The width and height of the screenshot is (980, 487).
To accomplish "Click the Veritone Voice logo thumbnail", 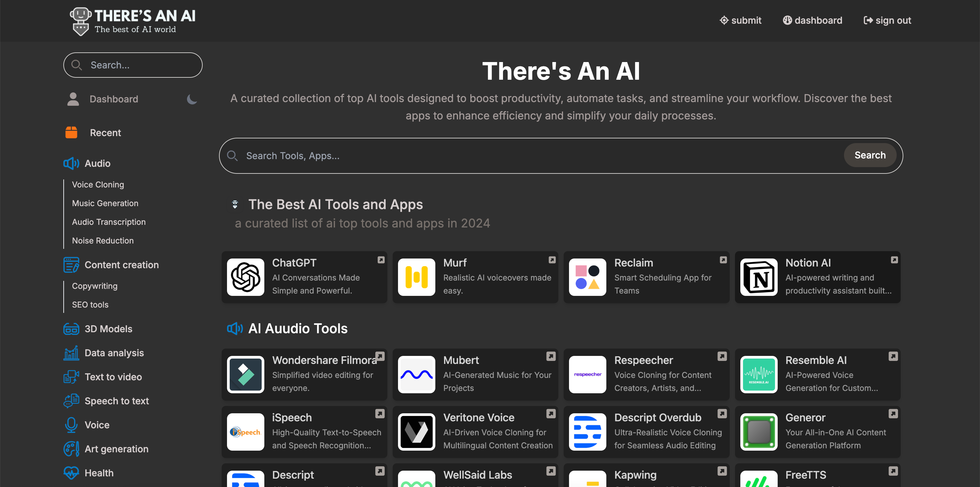I will (x=417, y=432).
